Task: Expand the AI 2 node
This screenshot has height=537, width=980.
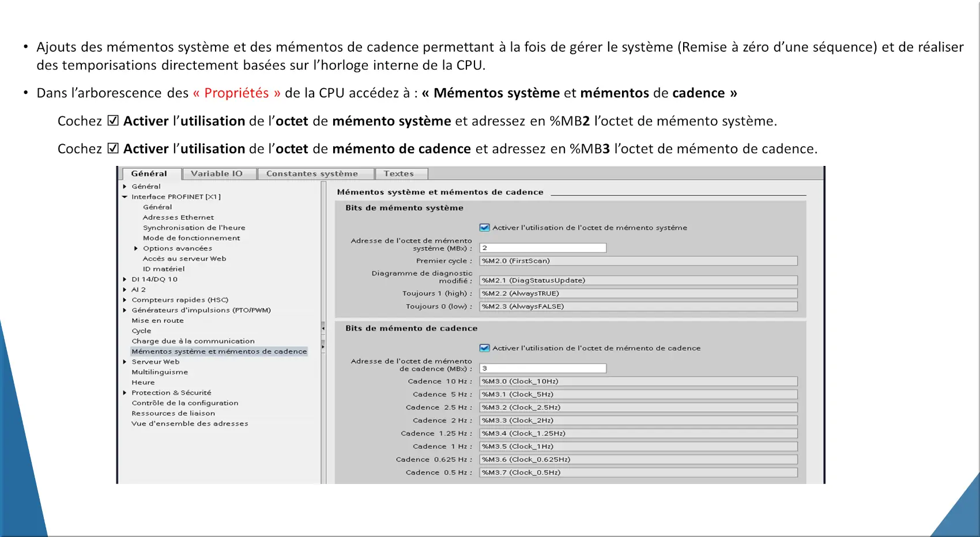Action: click(125, 290)
